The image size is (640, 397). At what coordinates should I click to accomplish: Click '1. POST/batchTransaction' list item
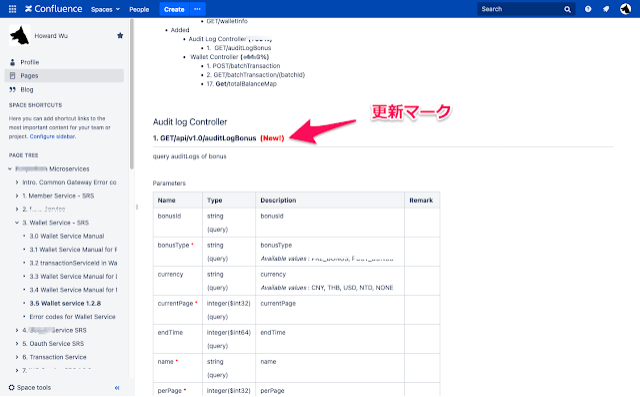pyautogui.click(x=243, y=66)
